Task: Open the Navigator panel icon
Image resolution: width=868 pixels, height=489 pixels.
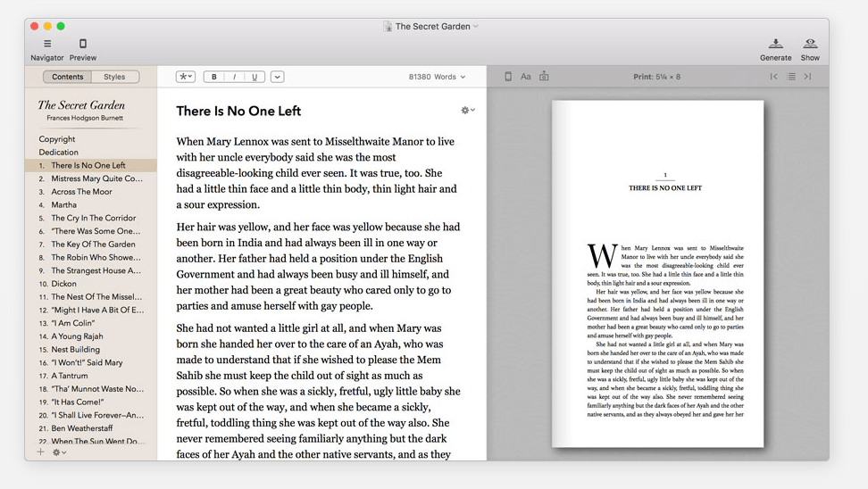Action: point(47,44)
